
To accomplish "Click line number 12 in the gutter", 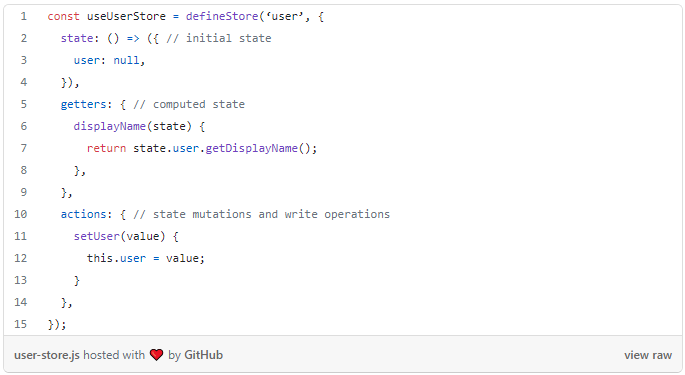I will click(x=21, y=258).
